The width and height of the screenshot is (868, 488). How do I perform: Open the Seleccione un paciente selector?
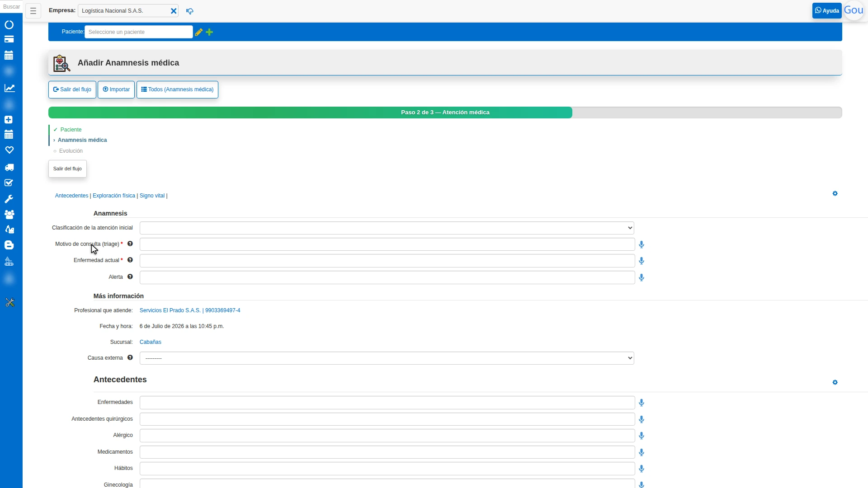(138, 32)
